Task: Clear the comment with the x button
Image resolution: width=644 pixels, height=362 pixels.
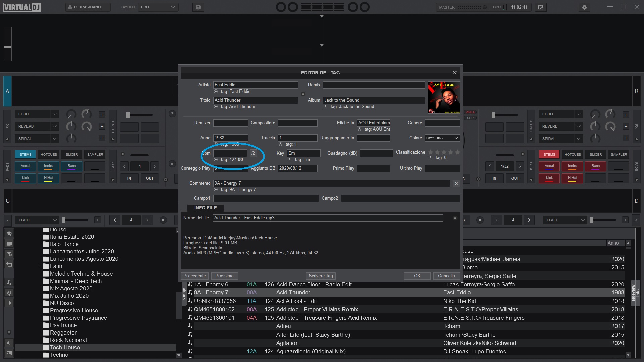Action: point(456,183)
